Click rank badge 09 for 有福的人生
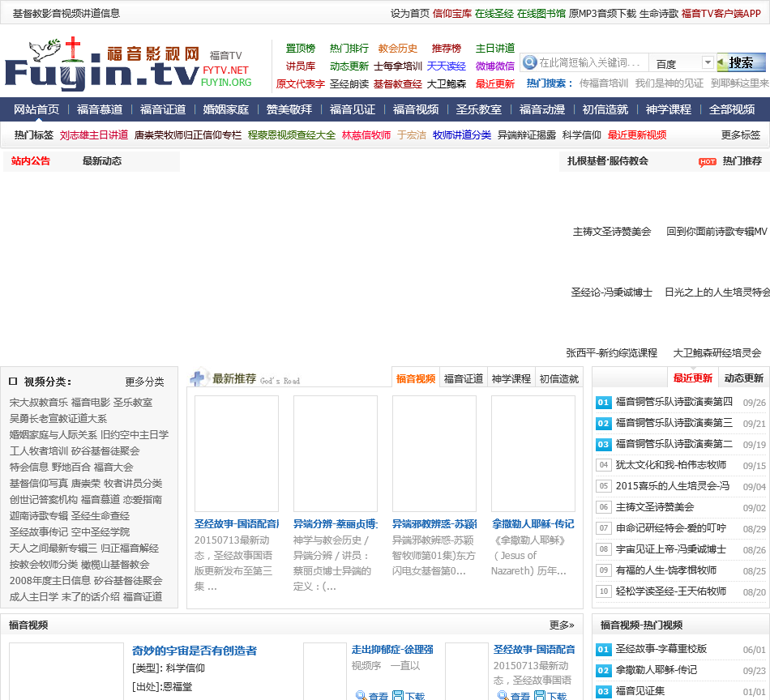This screenshot has width=770, height=700. click(x=603, y=570)
